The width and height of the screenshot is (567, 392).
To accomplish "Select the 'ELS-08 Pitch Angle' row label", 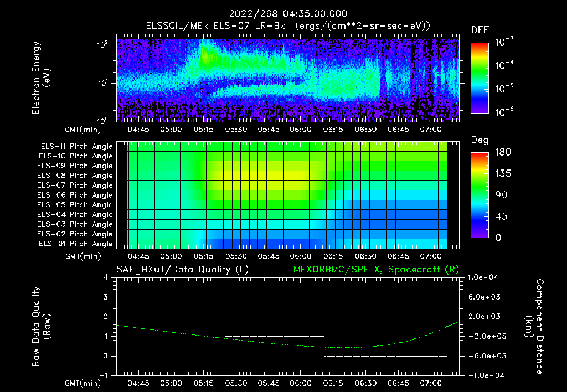I will point(75,176).
